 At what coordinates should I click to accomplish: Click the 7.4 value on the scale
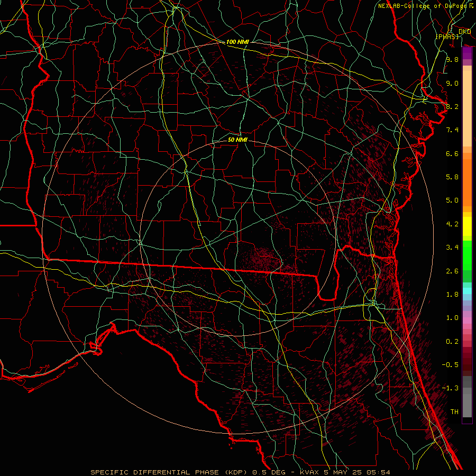point(452,130)
